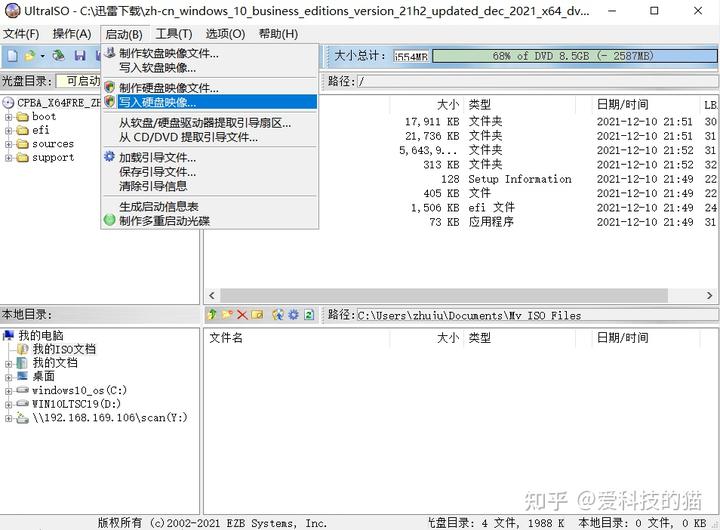Select 写入软盘映像... menu entry
Screen dimensions: 720x530
pos(209,68)
